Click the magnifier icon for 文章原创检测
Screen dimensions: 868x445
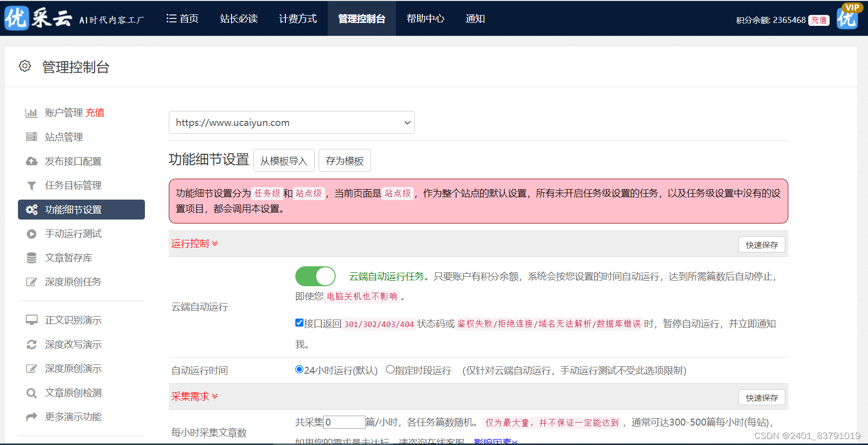pos(31,393)
